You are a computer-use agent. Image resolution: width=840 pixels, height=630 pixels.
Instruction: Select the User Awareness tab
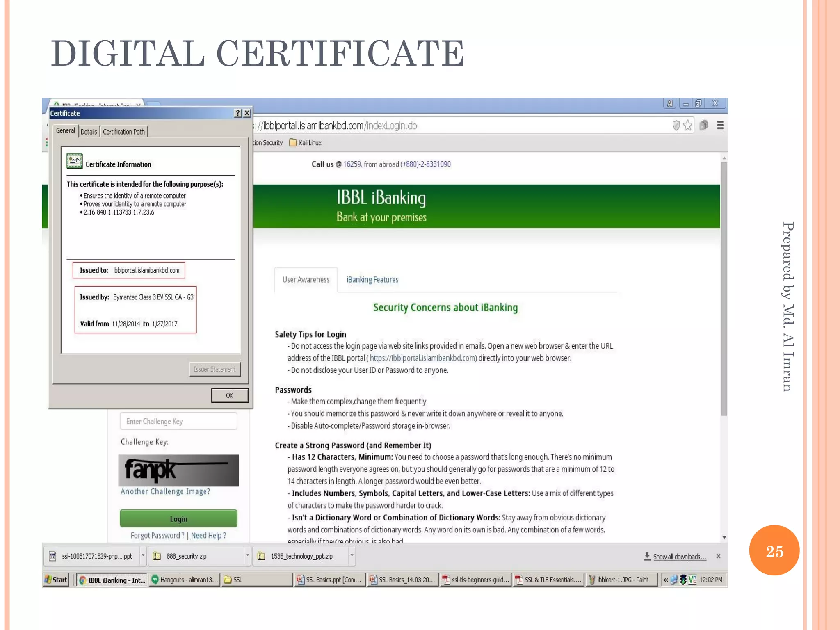click(306, 280)
